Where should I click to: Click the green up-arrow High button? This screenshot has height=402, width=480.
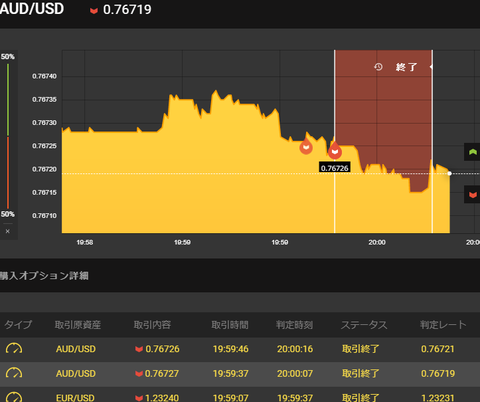click(x=472, y=152)
